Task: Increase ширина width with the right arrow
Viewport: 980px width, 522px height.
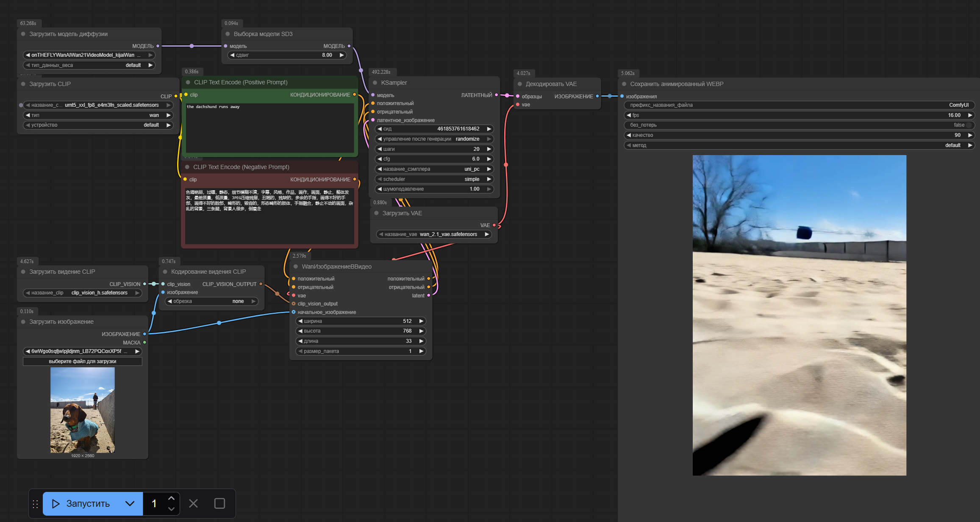Action: point(421,321)
